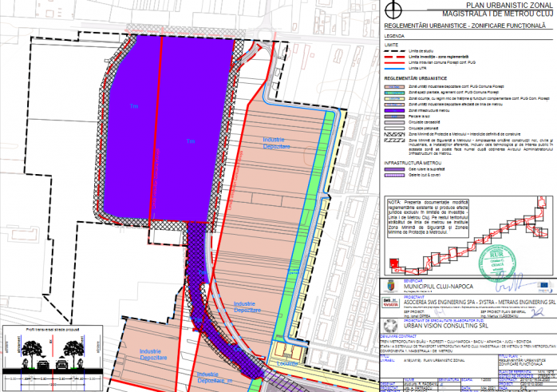557x392 pixels.
Task: Click the 'Limita UTR' legend text
Action: click(417, 69)
